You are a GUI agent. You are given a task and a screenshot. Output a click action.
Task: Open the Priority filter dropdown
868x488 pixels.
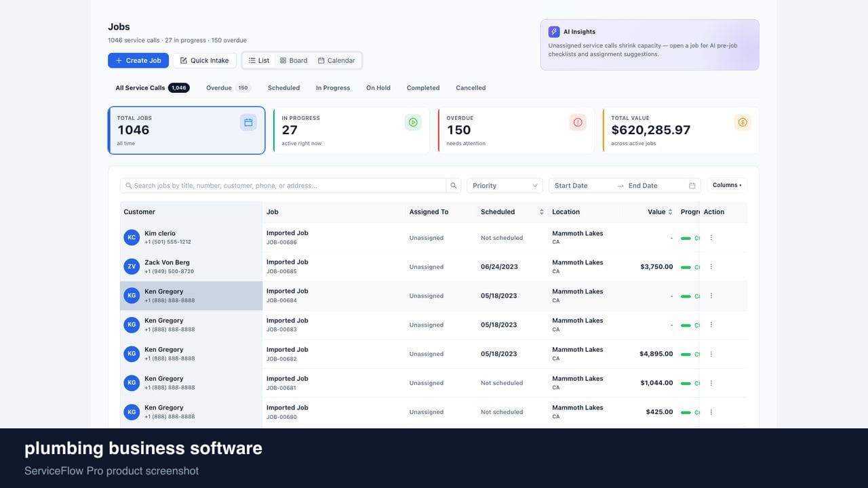click(x=505, y=186)
